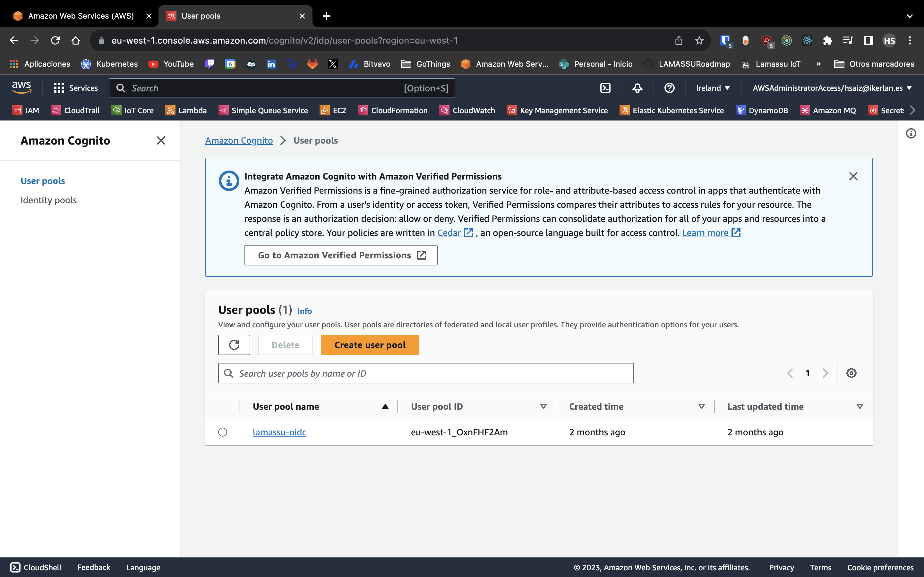Screen dimensions: 924x577
Task: Open the CloudShell terminal
Action: click(x=36, y=567)
